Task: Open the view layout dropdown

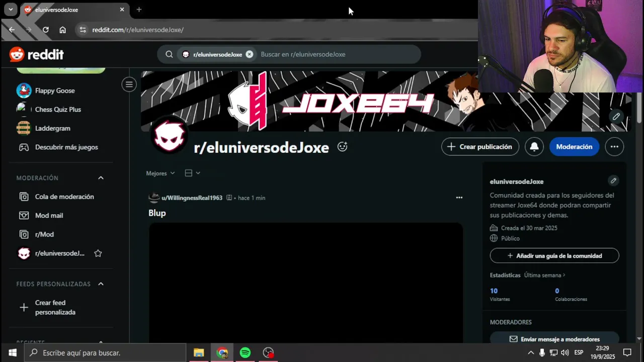Action: (x=192, y=173)
